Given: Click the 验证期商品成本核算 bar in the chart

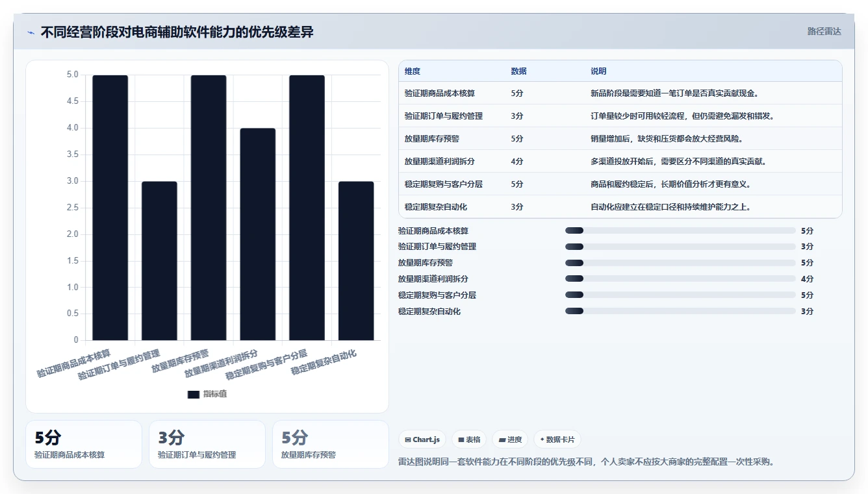Looking at the screenshot, I should pyautogui.click(x=110, y=208).
